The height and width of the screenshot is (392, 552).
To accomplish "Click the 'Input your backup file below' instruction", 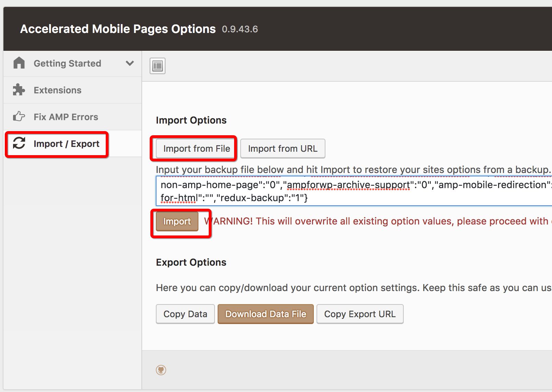I will (353, 170).
